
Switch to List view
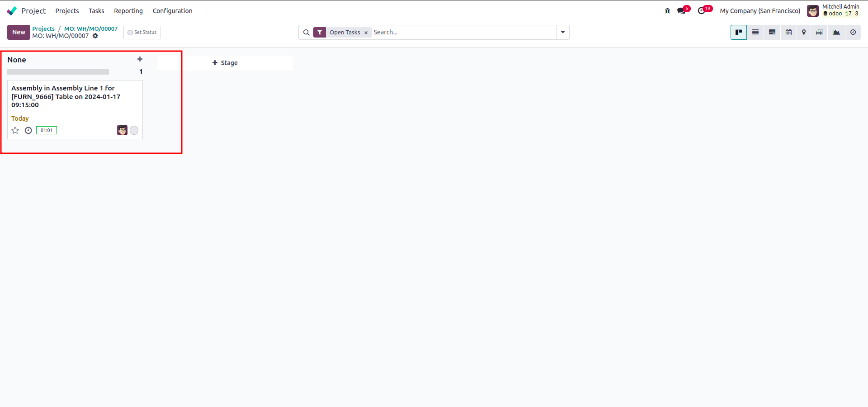tap(755, 32)
